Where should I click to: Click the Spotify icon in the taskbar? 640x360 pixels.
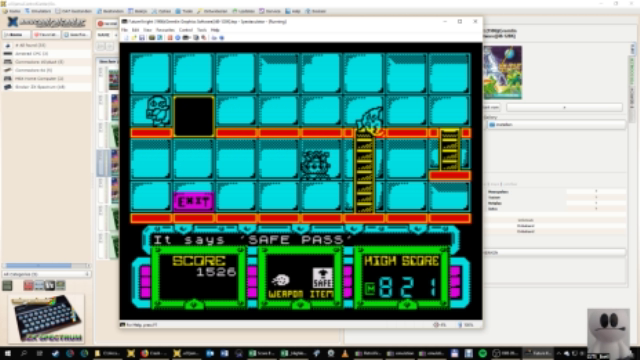[482, 353]
